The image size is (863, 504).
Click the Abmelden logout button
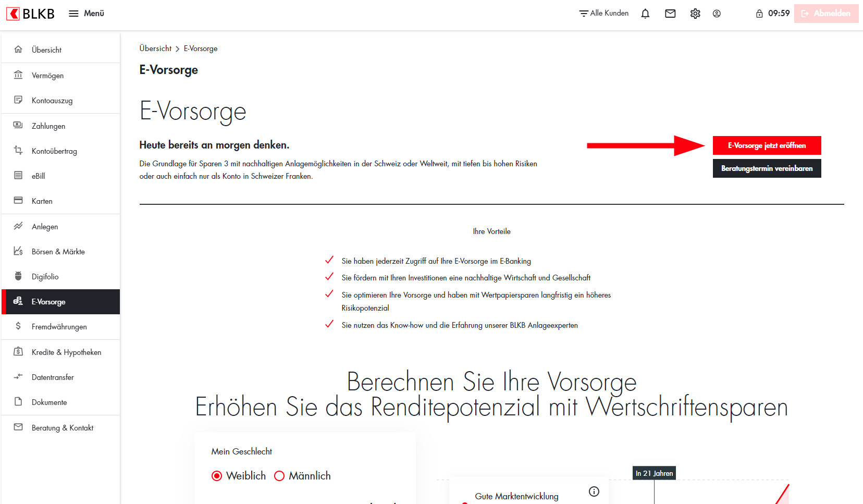pos(826,14)
